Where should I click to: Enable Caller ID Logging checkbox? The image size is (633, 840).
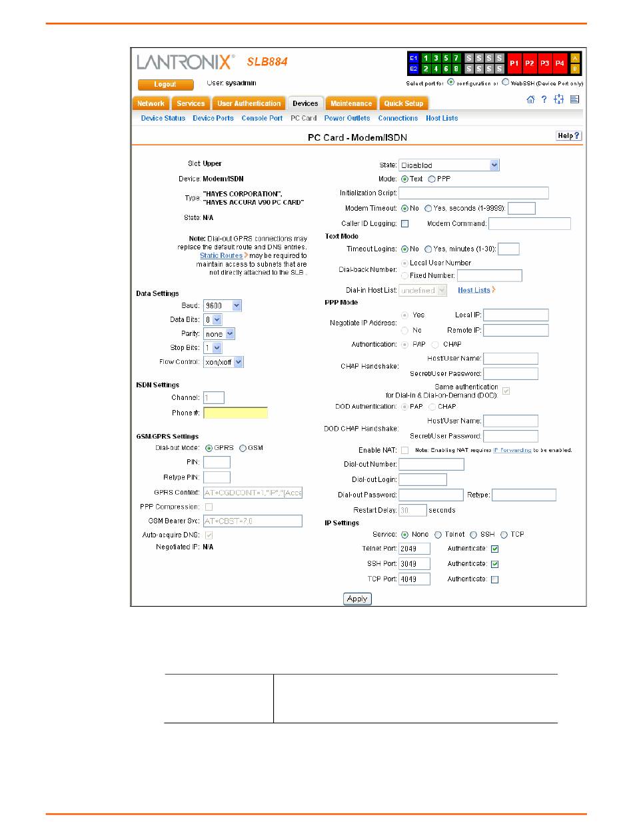point(404,223)
